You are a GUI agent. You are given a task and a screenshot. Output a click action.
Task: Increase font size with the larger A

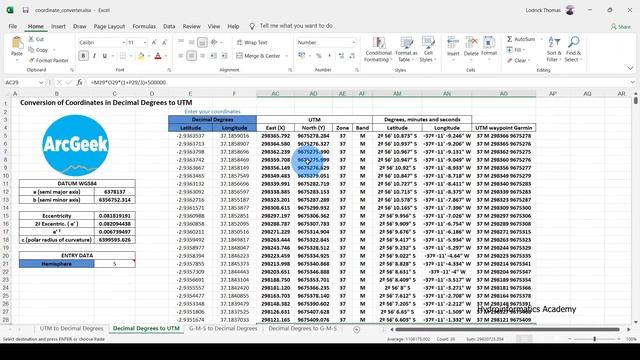(x=154, y=42)
